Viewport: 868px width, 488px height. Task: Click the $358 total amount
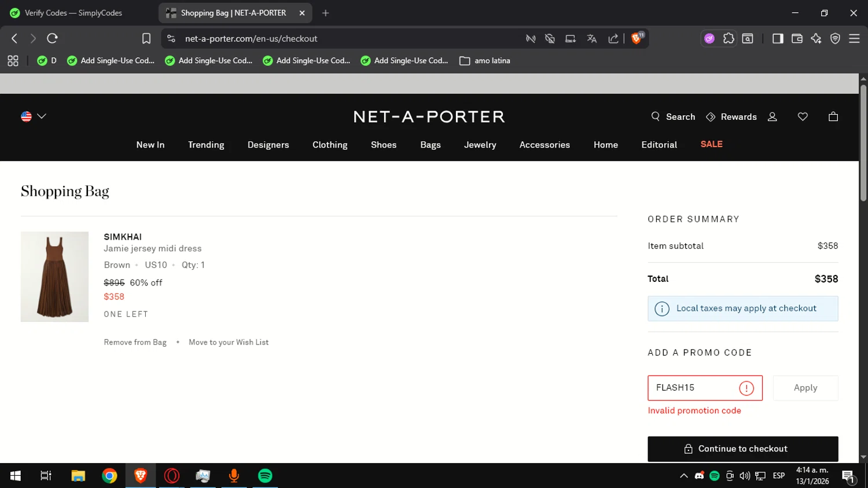tap(826, 279)
